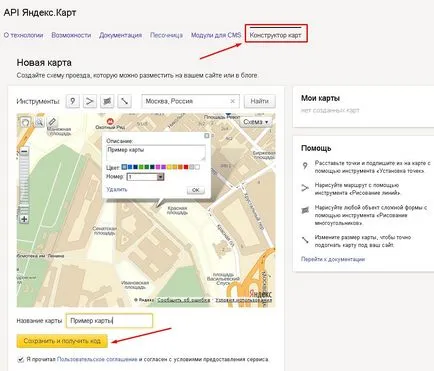Click the map zoom level slider
Viewport: 434px width, 371px height.
pyautogui.click(x=24, y=185)
